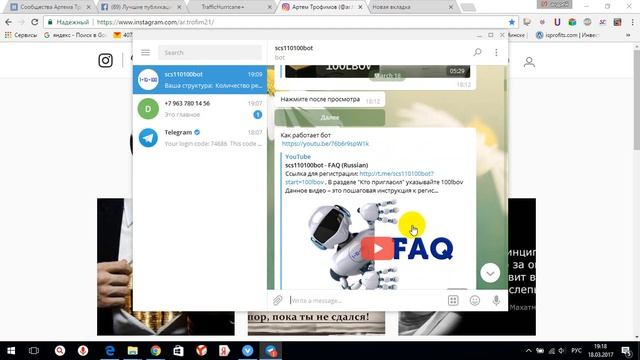This screenshot has height=360, width=640.
Task: Click the green Далее bot button
Action: tap(329, 118)
